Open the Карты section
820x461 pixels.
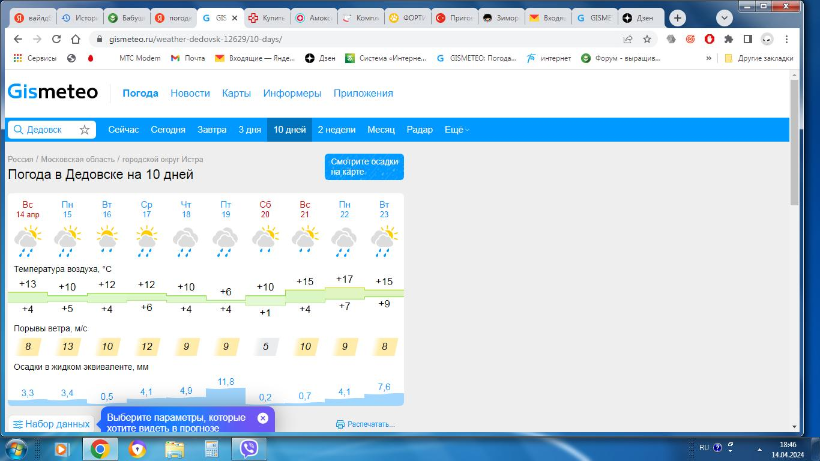point(236,93)
